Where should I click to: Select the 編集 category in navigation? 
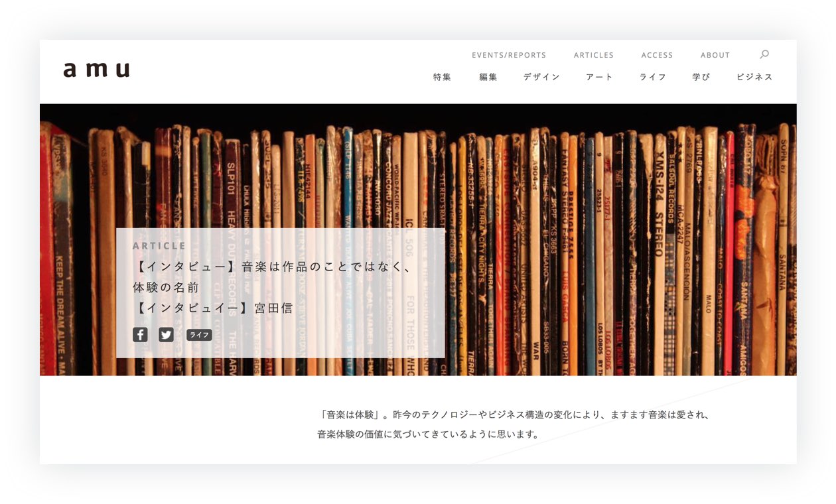point(488,77)
